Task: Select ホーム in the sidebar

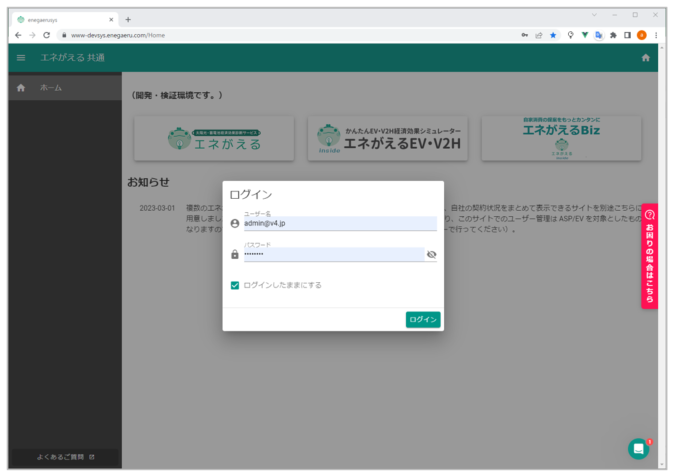Action: tap(65, 88)
